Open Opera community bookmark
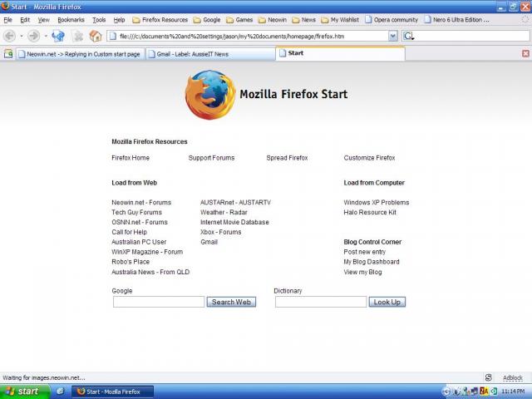532x399 pixels. [x=392, y=20]
